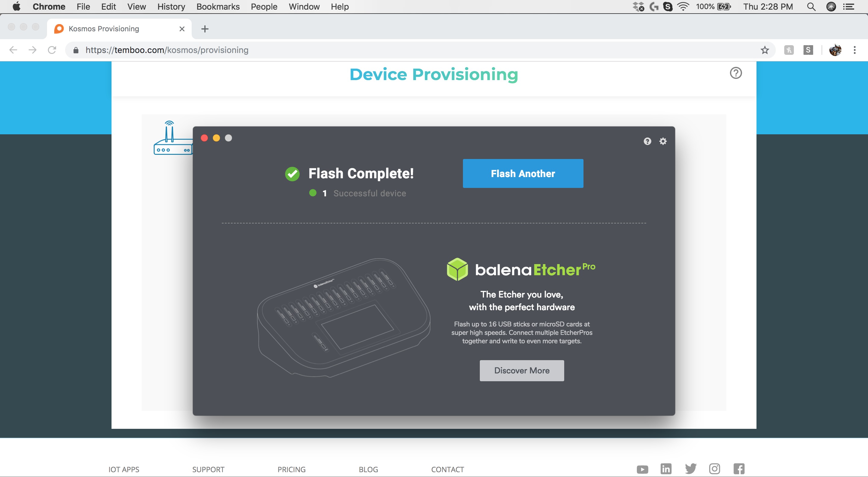Viewport: 868px width, 477px height.
Task: Click the Chrome profile avatar
Action: [x=835, y=50]
